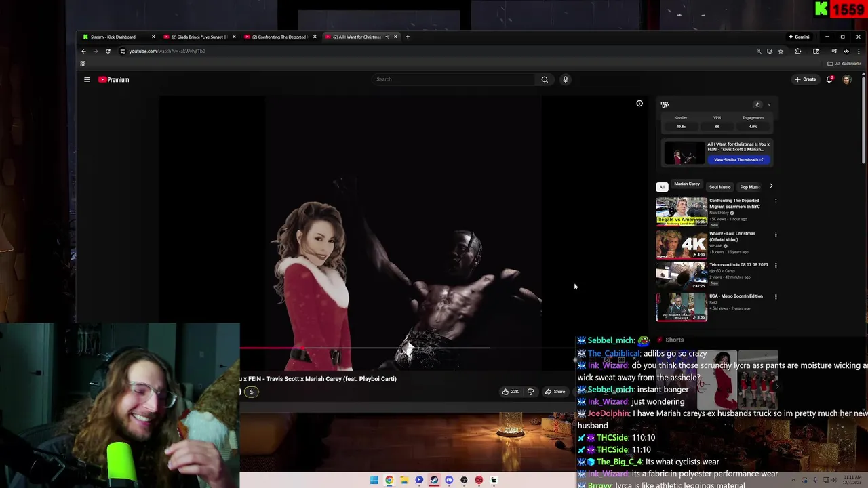
Task: Show hidden system tray icons chevron
Action: point(794,480)
